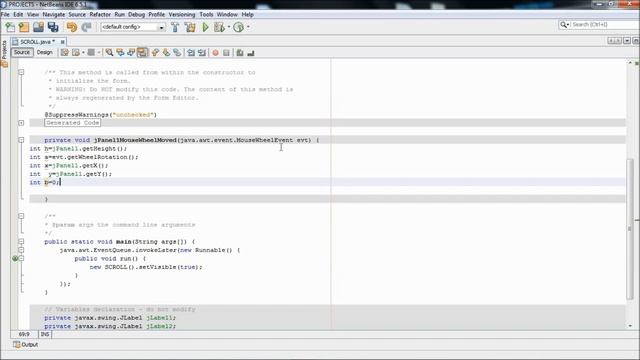Click the vertical scrollbar thumb
Screen dimensions: 640x360
(630, 229)
